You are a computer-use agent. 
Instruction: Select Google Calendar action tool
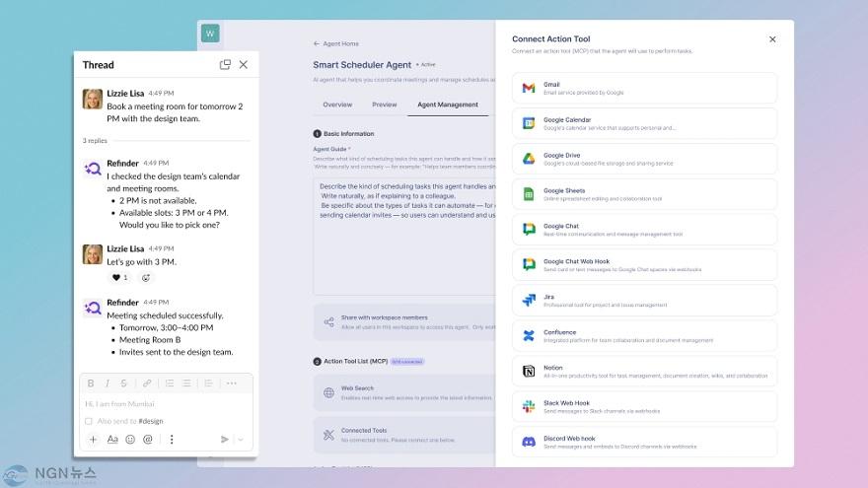point(644,123)
